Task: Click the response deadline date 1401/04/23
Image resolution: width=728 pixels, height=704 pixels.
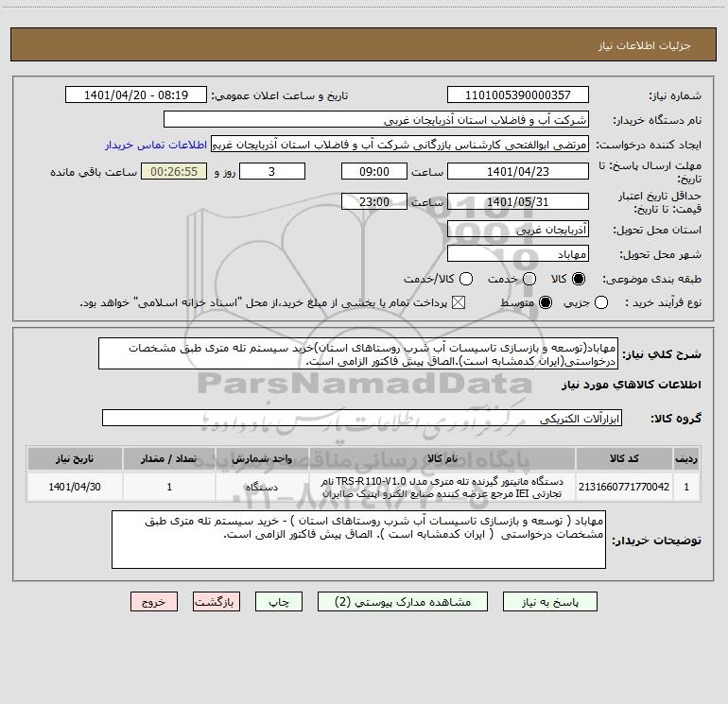Action: click(x=518, y=171)
